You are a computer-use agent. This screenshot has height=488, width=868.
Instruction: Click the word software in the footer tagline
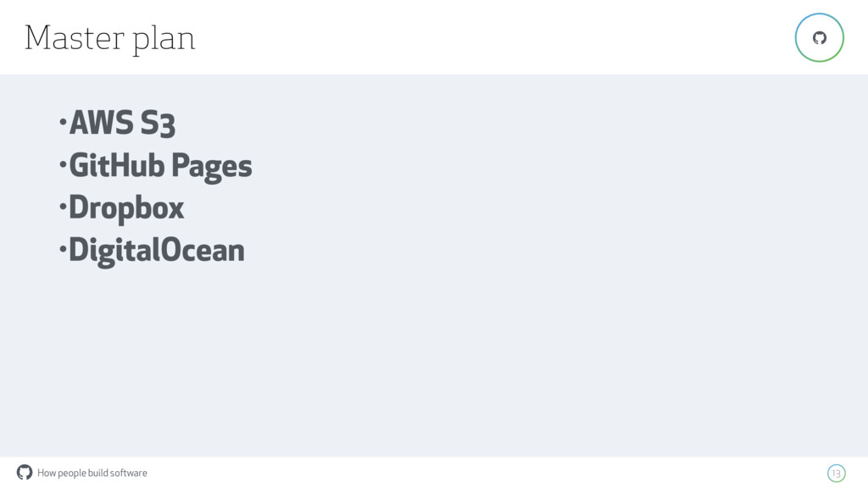129,473
